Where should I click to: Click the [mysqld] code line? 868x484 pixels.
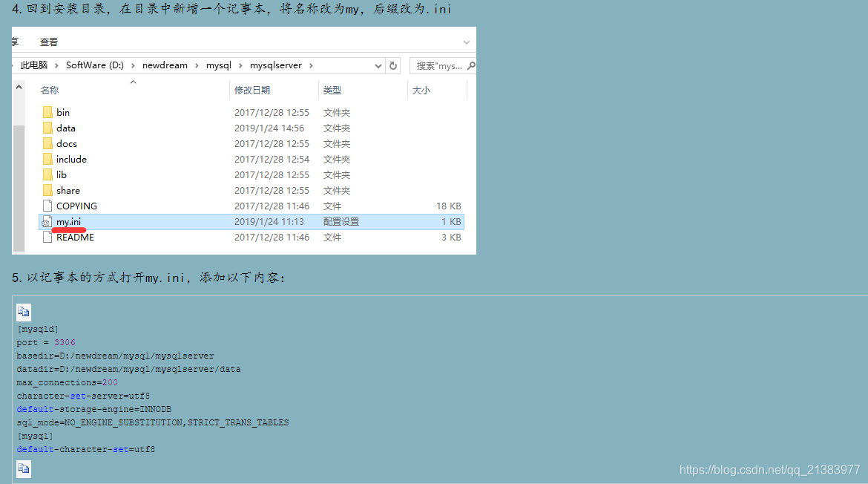(38, 329)
